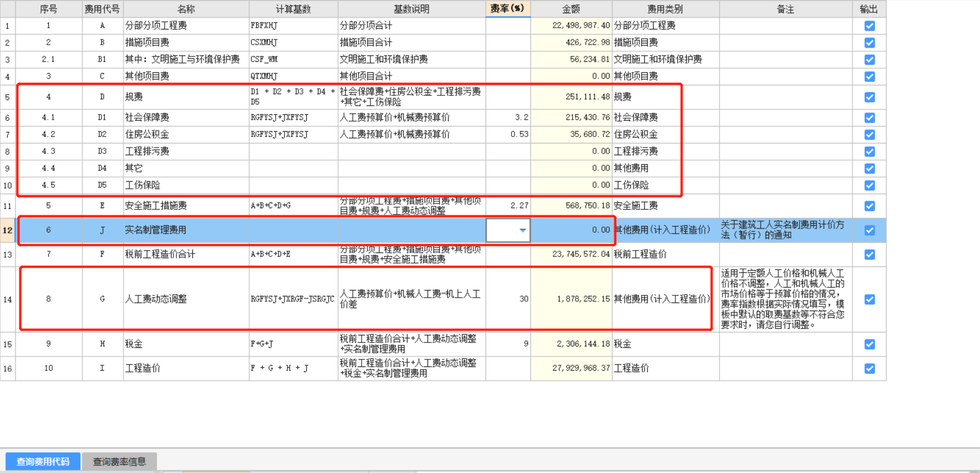Click the 计算基数 column header

click(x=293, y=9)
